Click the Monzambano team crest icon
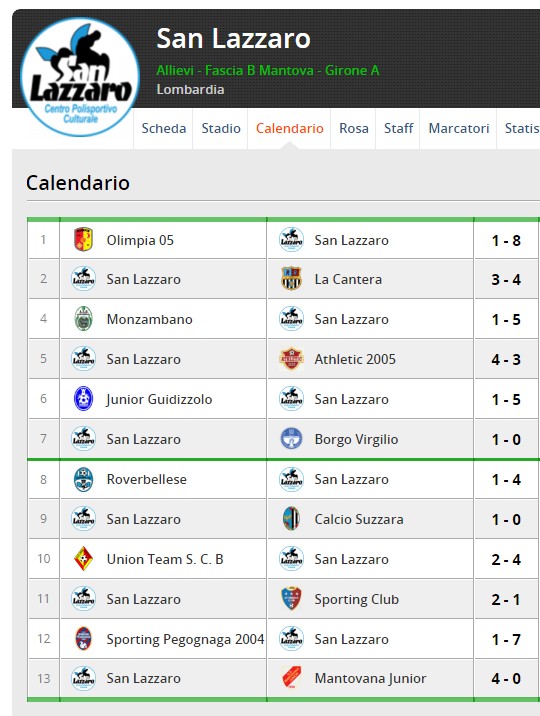This screenshot has width=540, height=716. click(x=84, y=319)
